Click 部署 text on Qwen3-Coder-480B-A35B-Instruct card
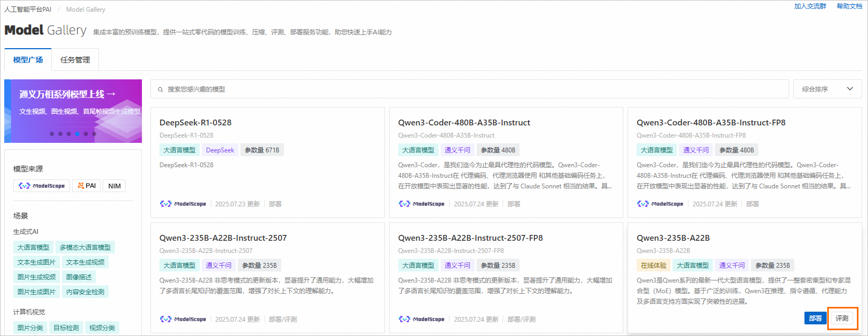 514,204
